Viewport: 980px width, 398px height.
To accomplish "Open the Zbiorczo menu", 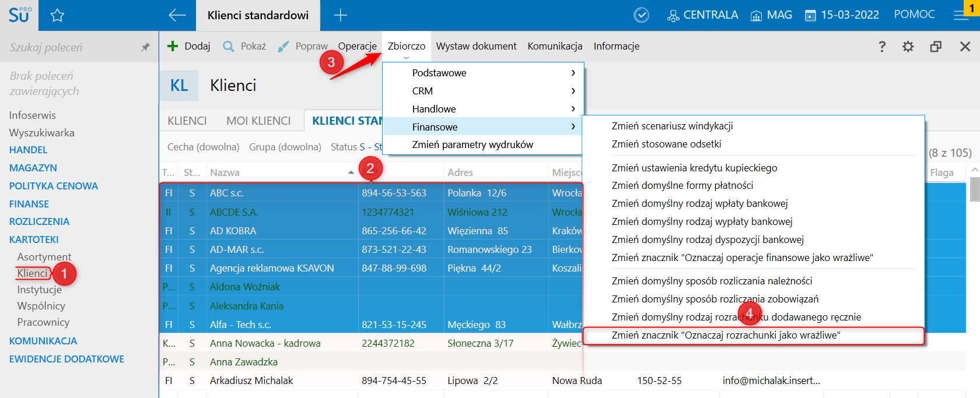I will click(407, 46).
